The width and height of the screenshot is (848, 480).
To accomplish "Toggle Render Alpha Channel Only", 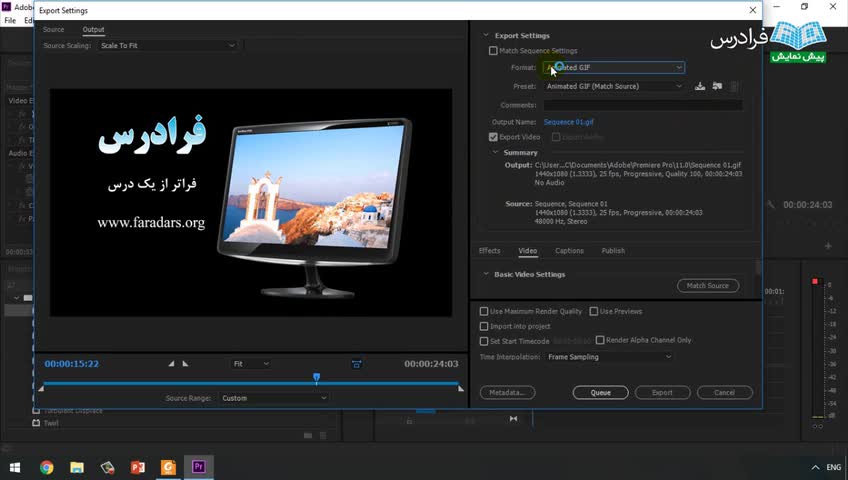I will [600, 340].
